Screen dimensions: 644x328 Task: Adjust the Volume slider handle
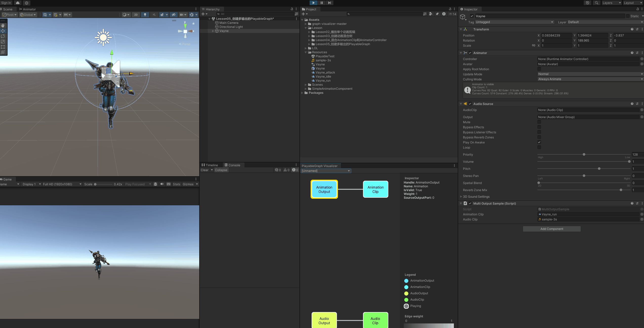click(x=629, y=161)
